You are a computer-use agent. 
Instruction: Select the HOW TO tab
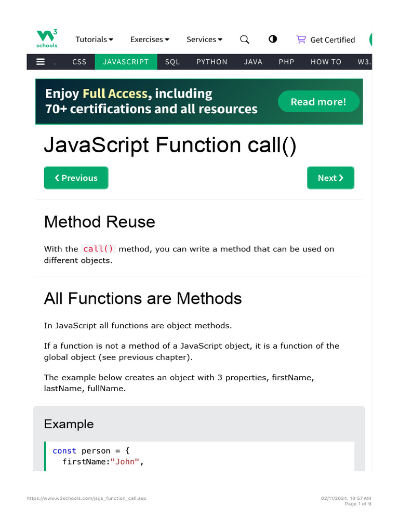coord(326,62)
